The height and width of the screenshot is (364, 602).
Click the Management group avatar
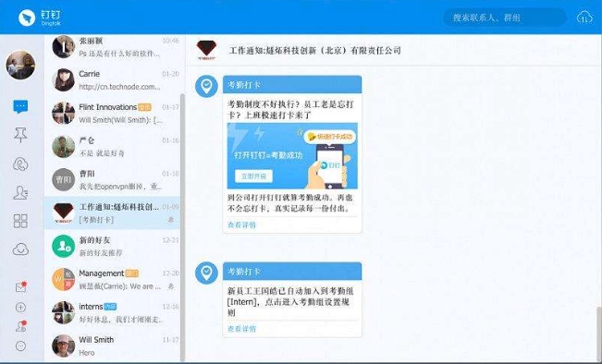click(x=64, y=279)
